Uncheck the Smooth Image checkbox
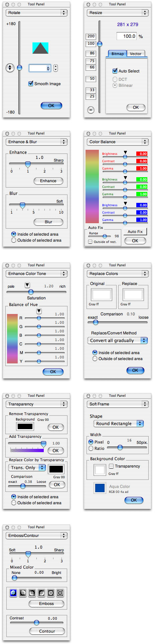Image resolution: width=155 pixels, height=644 pixels. click(31, 83)
